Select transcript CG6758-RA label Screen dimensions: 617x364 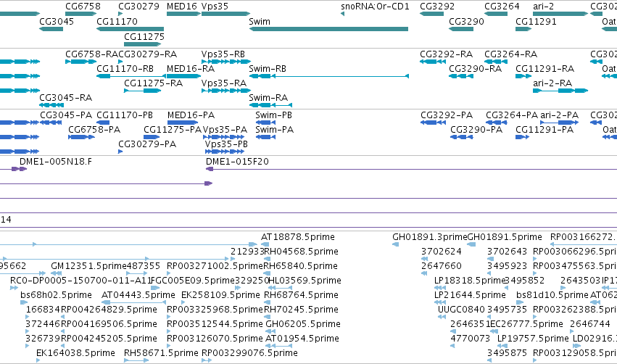click(x=91, y=54)
